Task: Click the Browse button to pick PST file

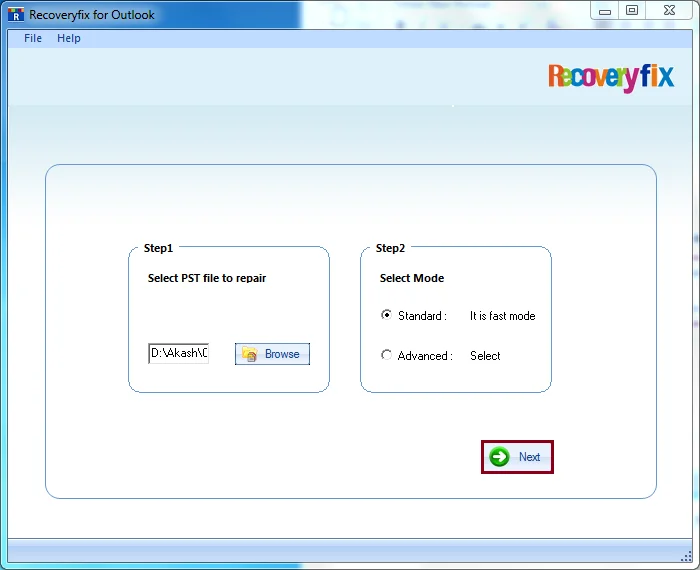Action: (x=272, y=354)
